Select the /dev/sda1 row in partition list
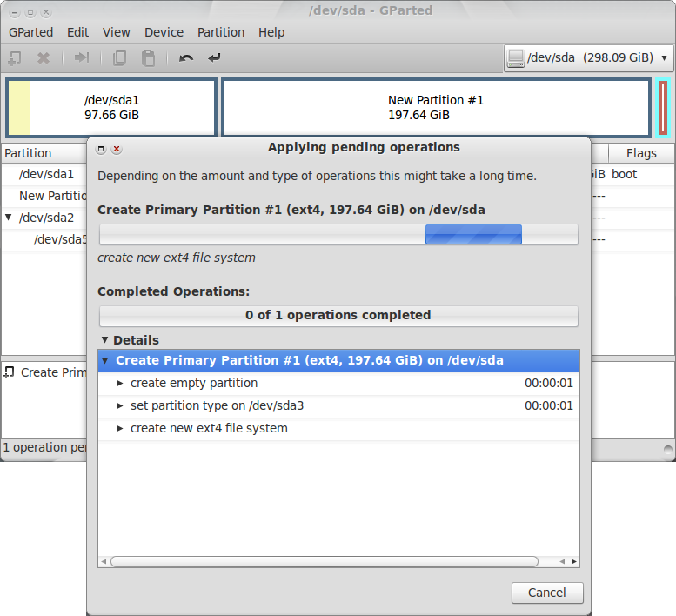676x616 pixels. point(44,174)
